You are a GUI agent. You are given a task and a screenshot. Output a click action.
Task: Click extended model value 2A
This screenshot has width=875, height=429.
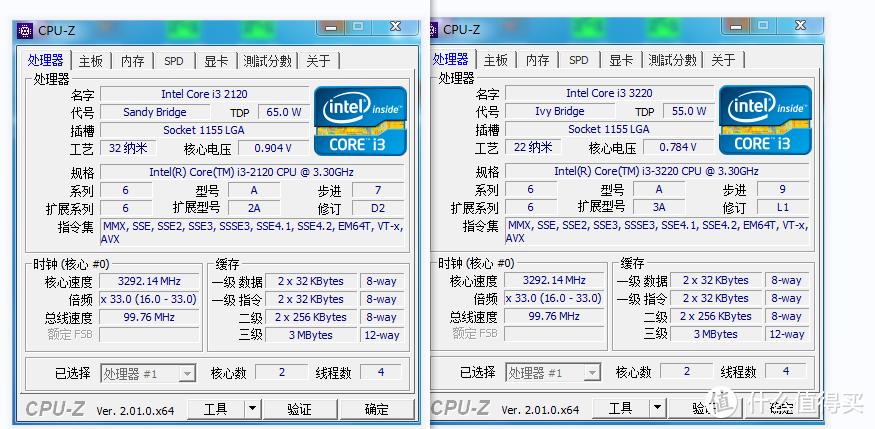click(x=254, y=209)
